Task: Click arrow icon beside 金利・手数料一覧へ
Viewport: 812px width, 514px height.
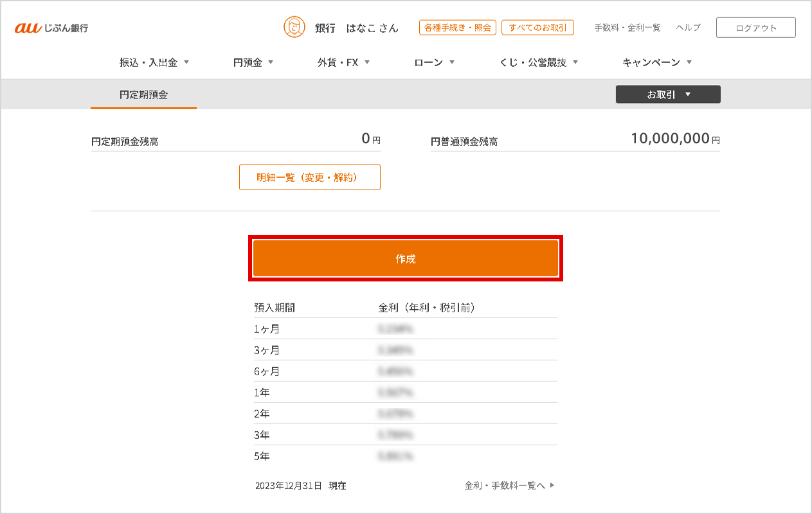Action: (552, 486)
